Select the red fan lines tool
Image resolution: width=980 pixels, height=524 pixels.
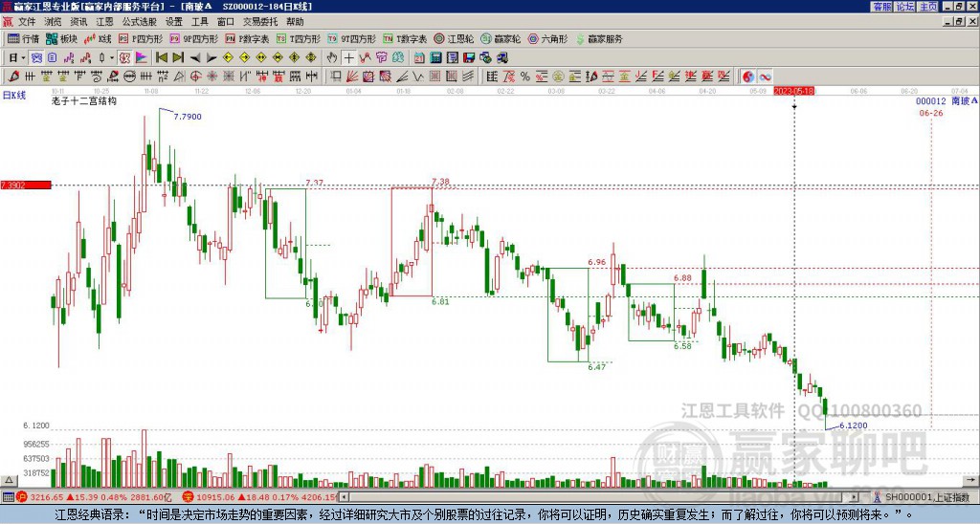(351, 76)
